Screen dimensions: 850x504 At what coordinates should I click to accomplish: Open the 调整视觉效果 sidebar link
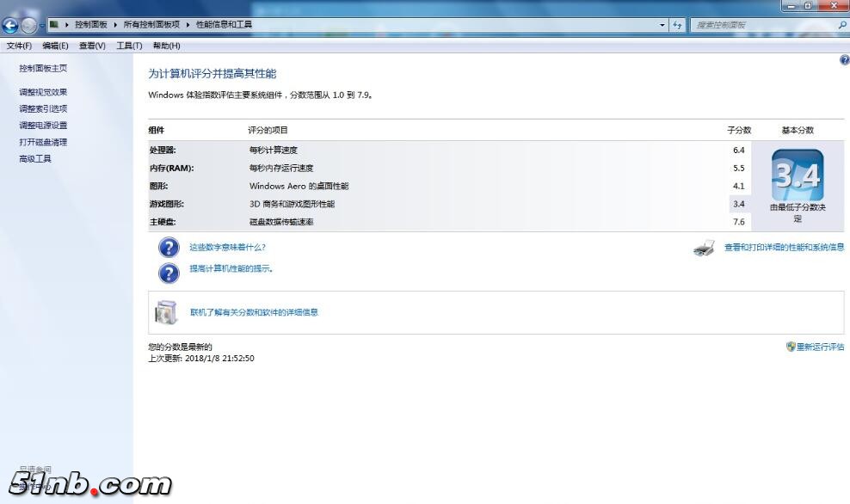43,92
